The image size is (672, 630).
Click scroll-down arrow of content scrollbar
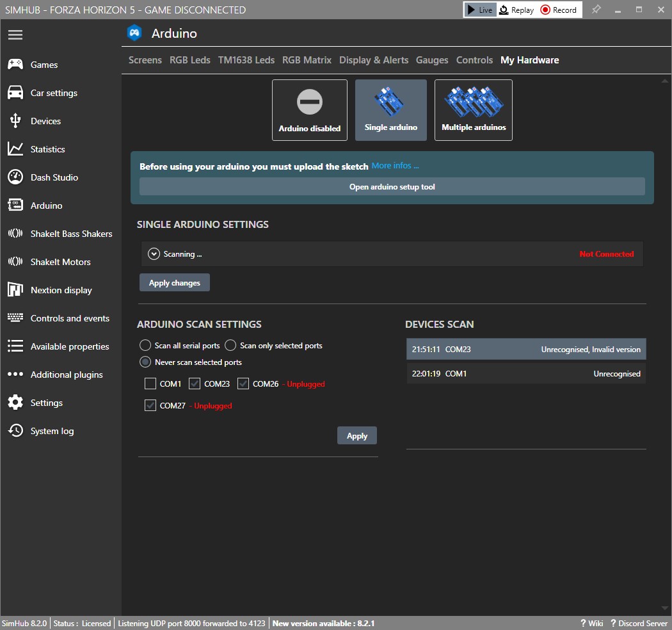pos(665,608)
